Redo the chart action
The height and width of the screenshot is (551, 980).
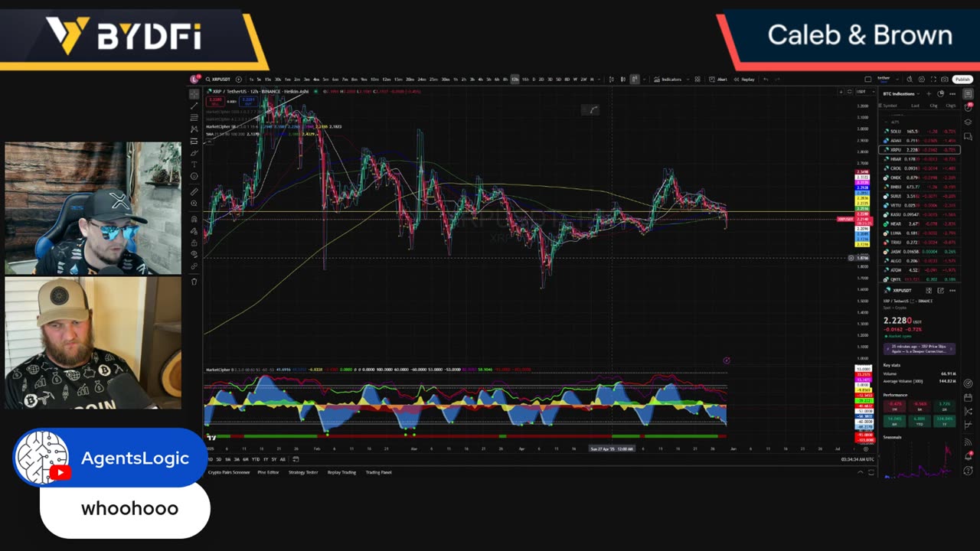coord(777,79)
